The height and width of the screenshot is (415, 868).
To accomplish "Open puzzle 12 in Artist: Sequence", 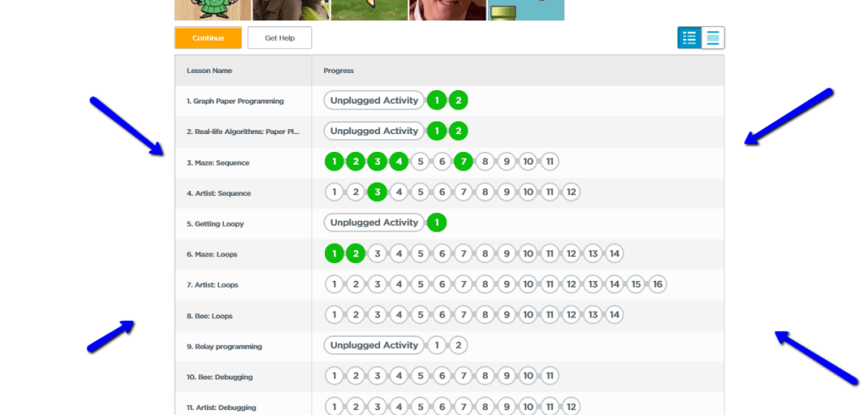I will click(572, 192).
